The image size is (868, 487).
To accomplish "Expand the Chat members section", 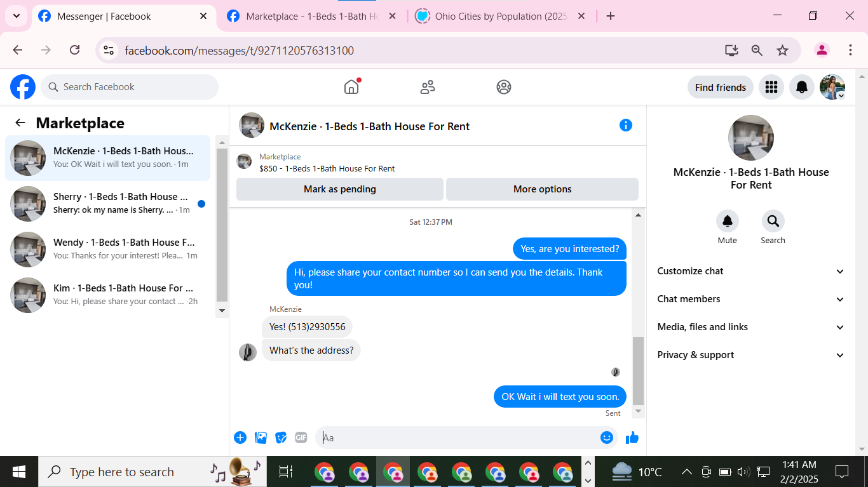I will point(751,299).
